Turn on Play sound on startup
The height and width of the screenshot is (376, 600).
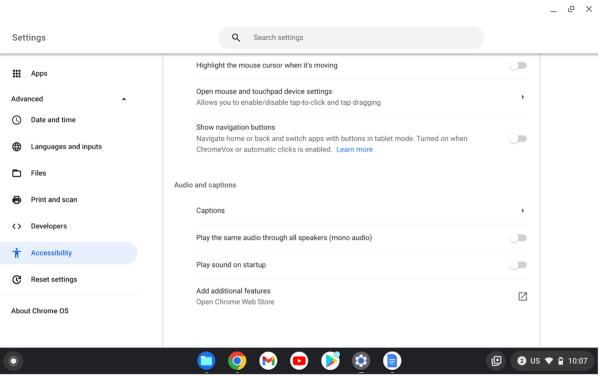click(x=518, y=265)
